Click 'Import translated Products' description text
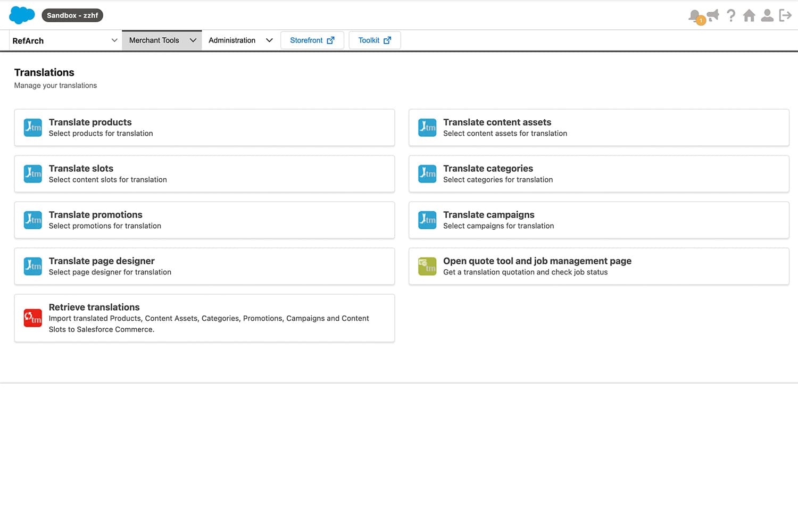The width and height of the screenshot is (798, 532). tap(209, 324)
